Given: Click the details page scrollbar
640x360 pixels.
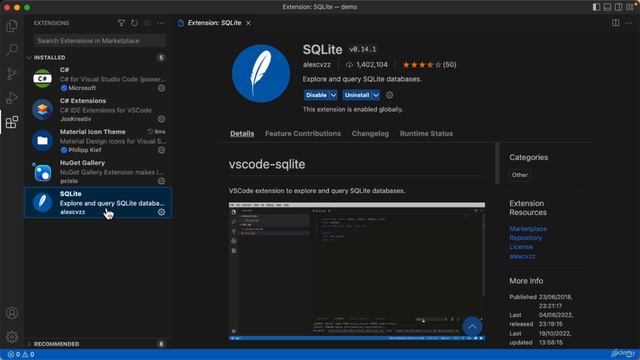Looking at the screenshot, I should coord(497,163).
